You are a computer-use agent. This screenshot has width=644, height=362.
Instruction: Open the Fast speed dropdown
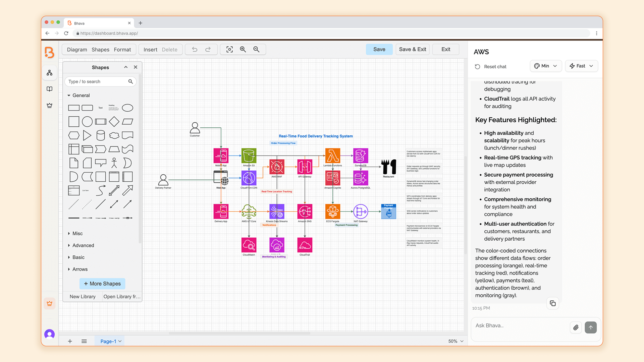point(581,66)
